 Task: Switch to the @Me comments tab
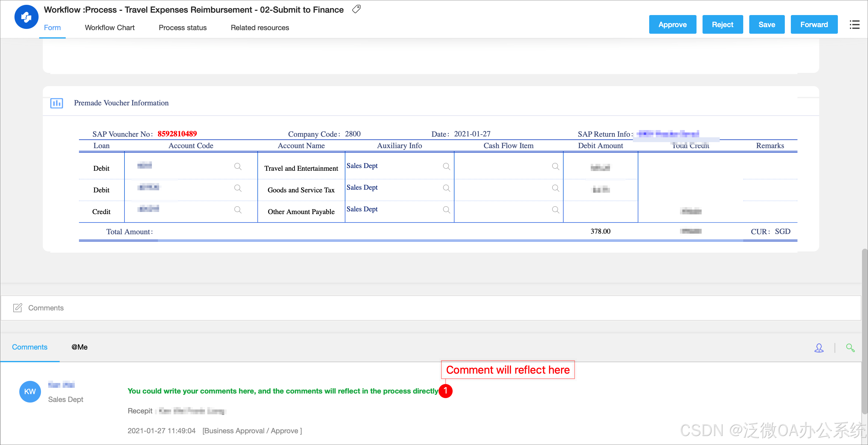[79, 347]
